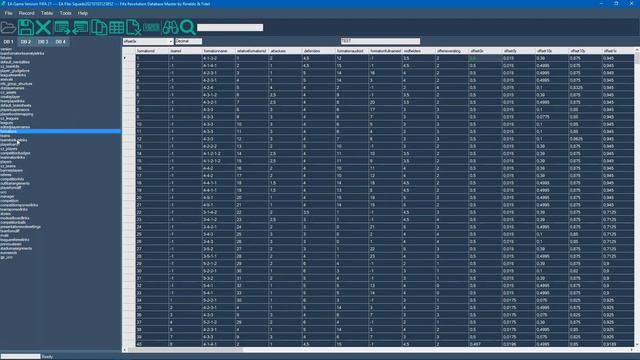
Task: Open the Help menu
Action: tap(83, 13)
